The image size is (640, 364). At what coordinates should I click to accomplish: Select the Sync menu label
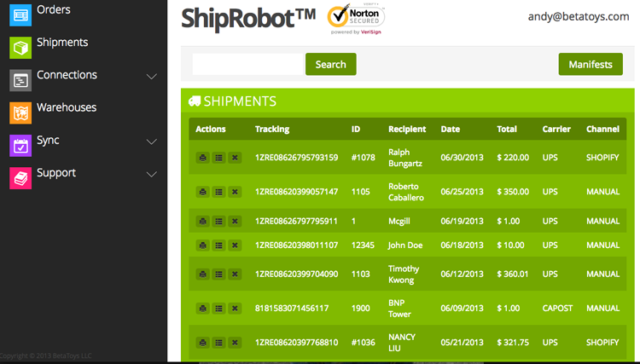click(x=48, y=140)
